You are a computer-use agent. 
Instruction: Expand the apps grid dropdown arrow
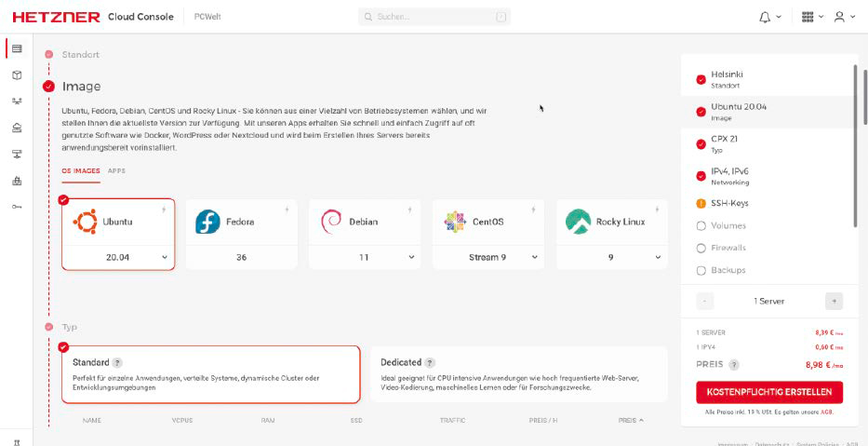[x=821, y=17]
